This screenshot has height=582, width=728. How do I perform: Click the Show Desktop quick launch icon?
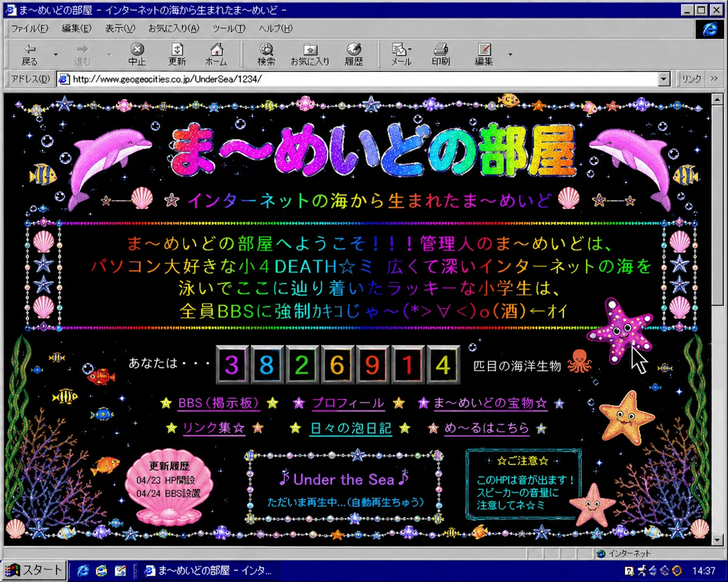tap(120, 570)
